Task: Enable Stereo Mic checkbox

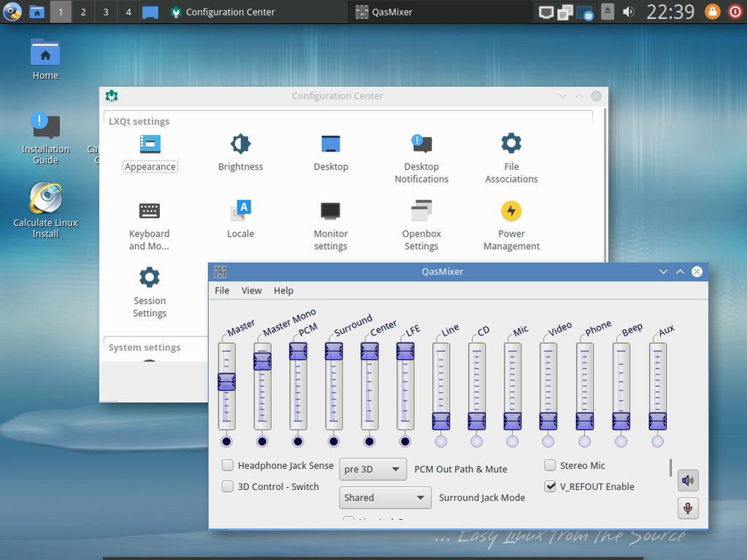Action: click(x=550, y=465)
